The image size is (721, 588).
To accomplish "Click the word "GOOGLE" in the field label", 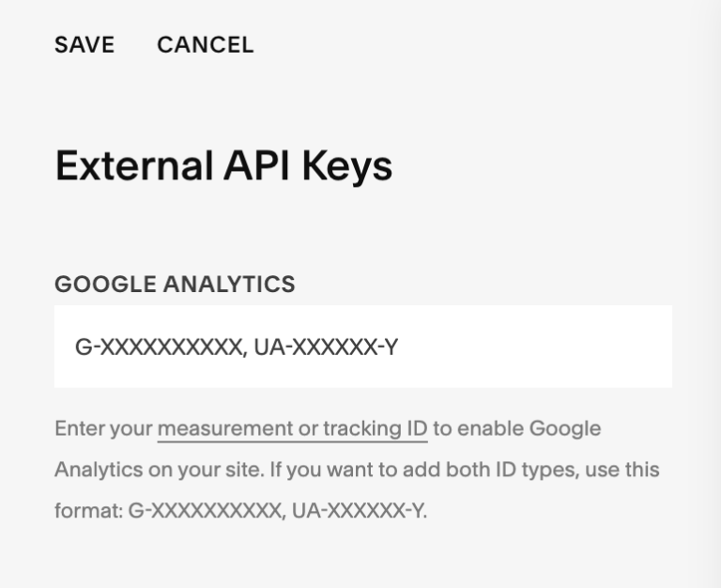I will click(105, 284).
